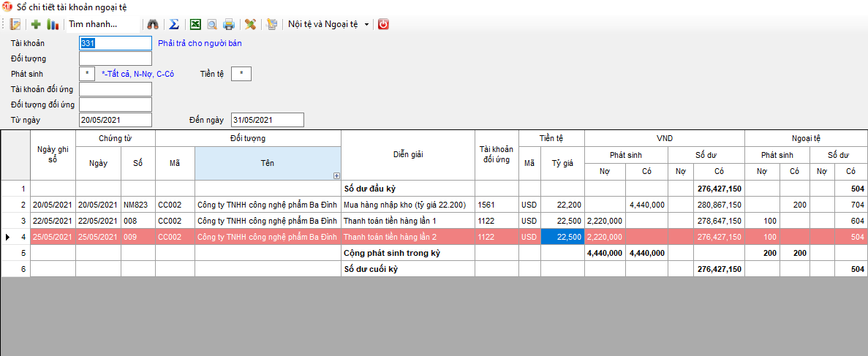Click the green plus add icon

pos(36,24)
